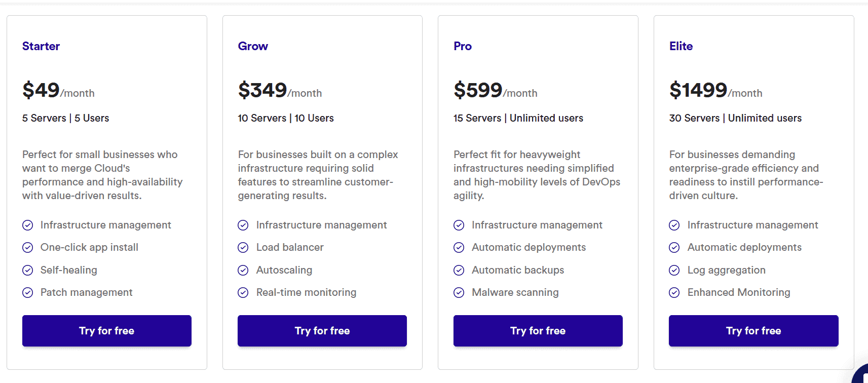The height and width of the screenshot is (383, 868).
Task: Click the Grow plan Try for free button
Action: [322, 331]
